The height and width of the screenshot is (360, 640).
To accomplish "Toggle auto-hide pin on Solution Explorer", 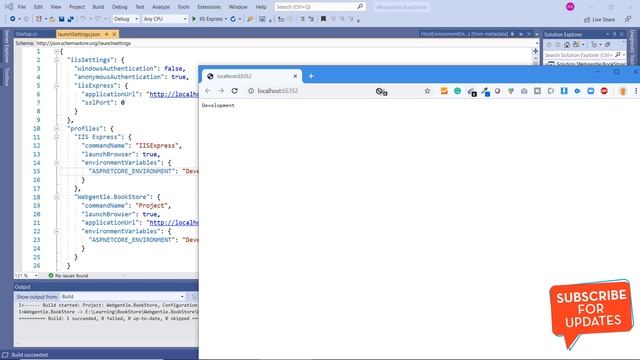I will coord(614,34).
